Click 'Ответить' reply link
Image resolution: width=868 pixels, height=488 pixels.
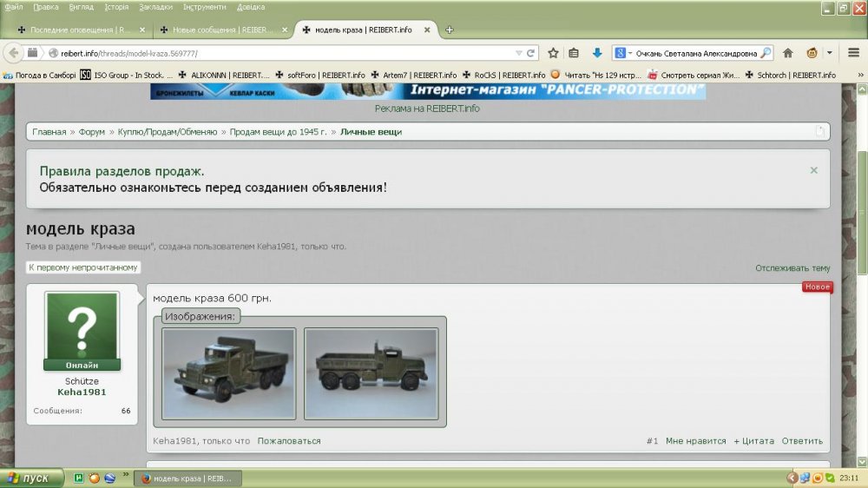pyautogui.click(x=802, y=441)
